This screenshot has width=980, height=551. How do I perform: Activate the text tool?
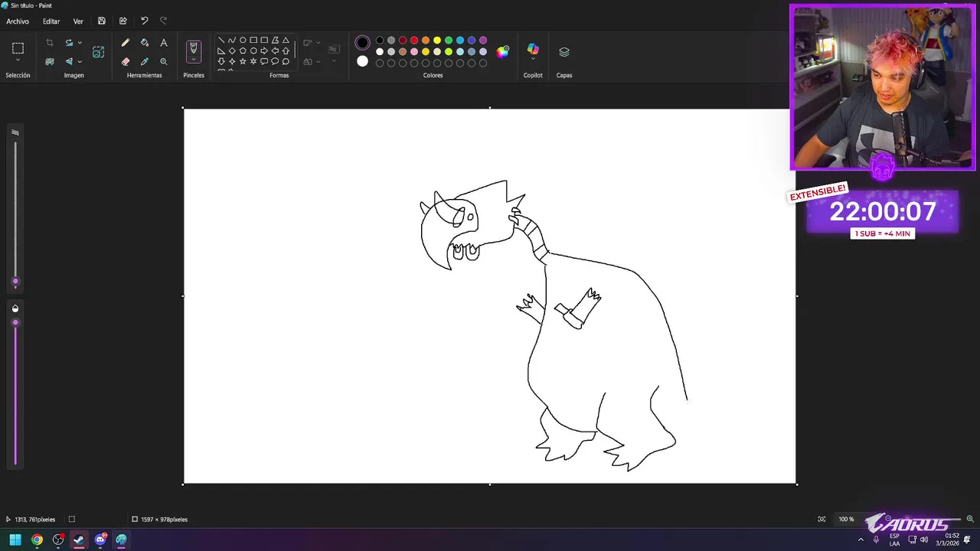click(x=163, y=43)
